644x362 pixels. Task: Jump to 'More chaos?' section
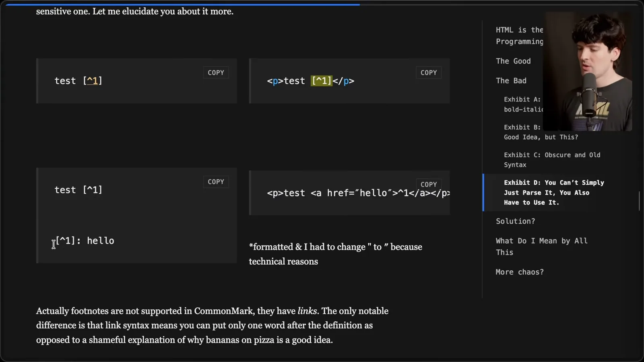coord(520,272)
